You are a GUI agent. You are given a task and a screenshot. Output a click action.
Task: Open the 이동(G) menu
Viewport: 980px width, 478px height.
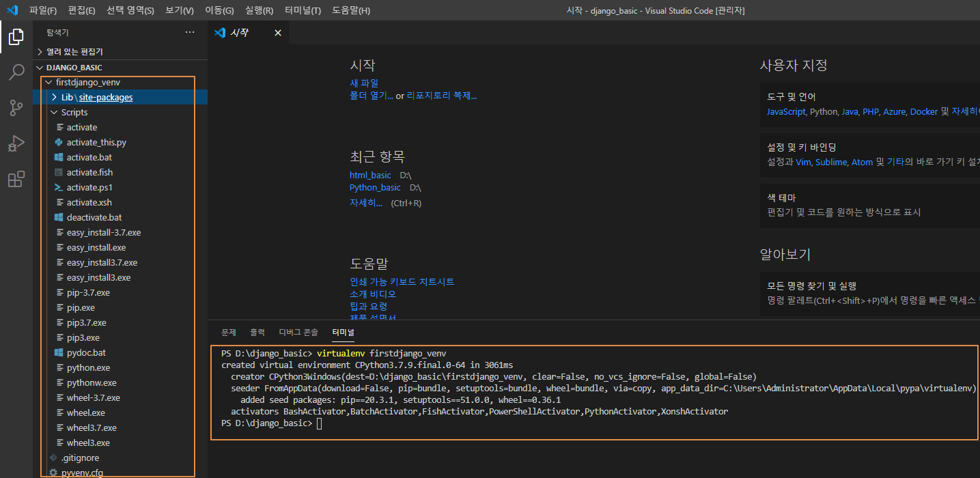click(x=219, y=10)
